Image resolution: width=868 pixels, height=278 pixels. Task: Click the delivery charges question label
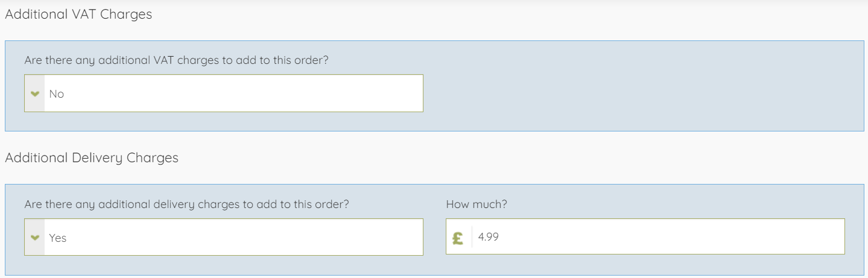(186, 204)
